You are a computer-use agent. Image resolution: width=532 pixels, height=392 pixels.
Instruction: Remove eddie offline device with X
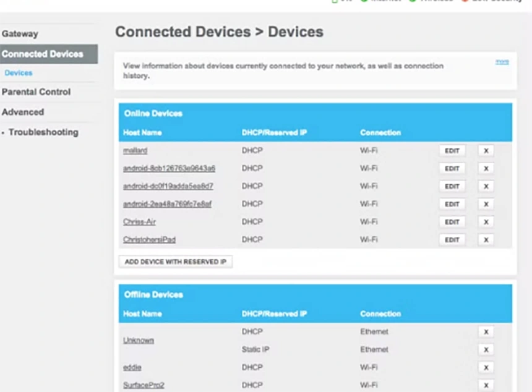coord(486,368)
